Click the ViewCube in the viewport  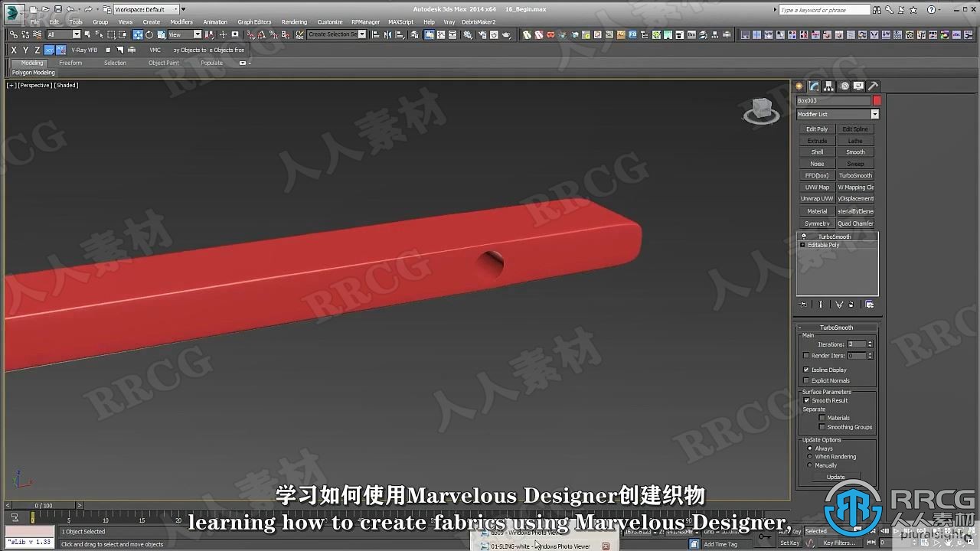761,111
